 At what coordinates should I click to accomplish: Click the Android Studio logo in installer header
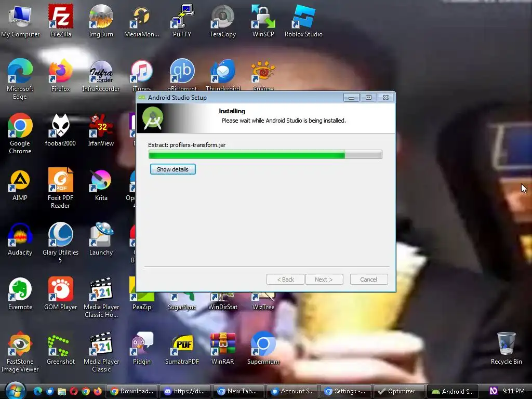(153, 118)
